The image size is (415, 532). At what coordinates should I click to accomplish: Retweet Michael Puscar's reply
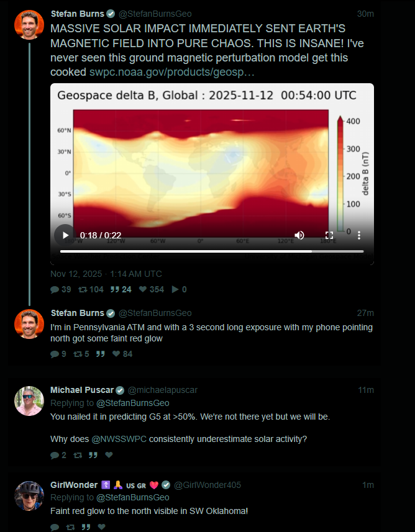[78, 455]
